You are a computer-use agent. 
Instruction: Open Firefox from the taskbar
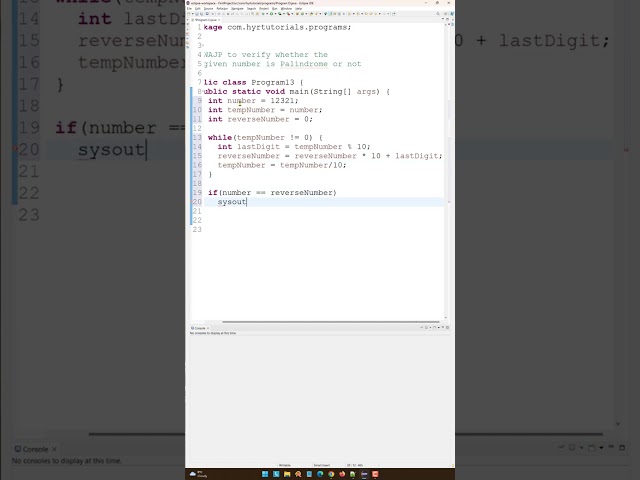[342, 474]
